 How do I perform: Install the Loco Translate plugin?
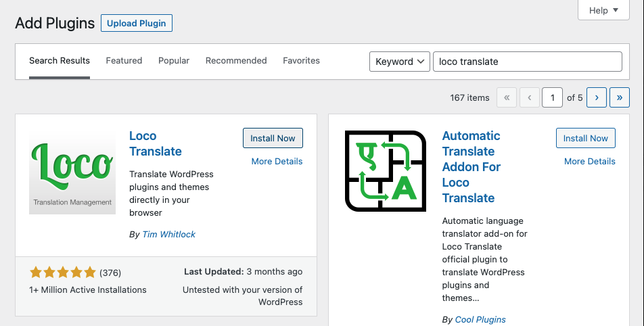273,138
